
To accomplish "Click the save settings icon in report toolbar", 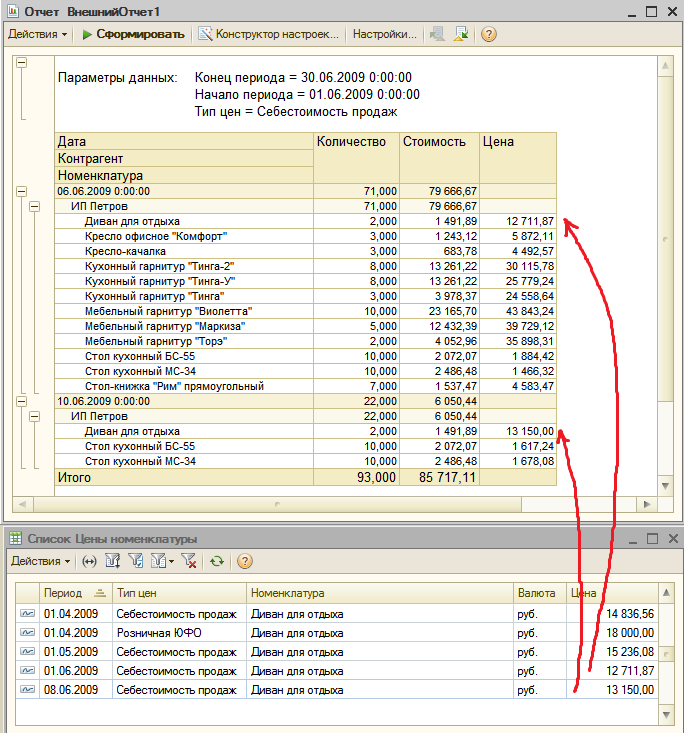I will 461,34.
